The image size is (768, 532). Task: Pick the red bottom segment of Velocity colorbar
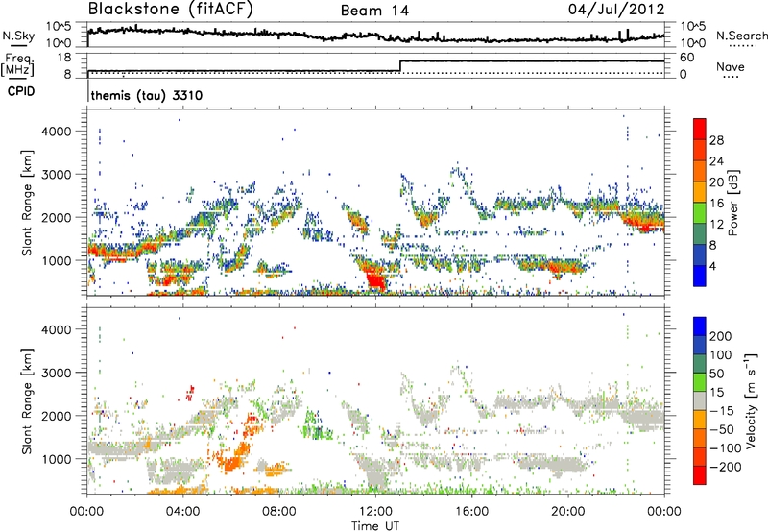(x=700, y=475)
